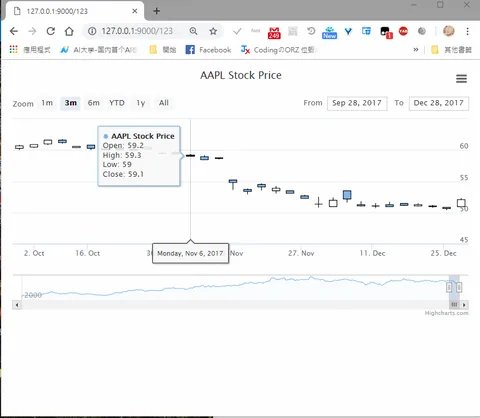Reload the page with the refresh icon
480x418 pixels.
(x=51, y=31)
